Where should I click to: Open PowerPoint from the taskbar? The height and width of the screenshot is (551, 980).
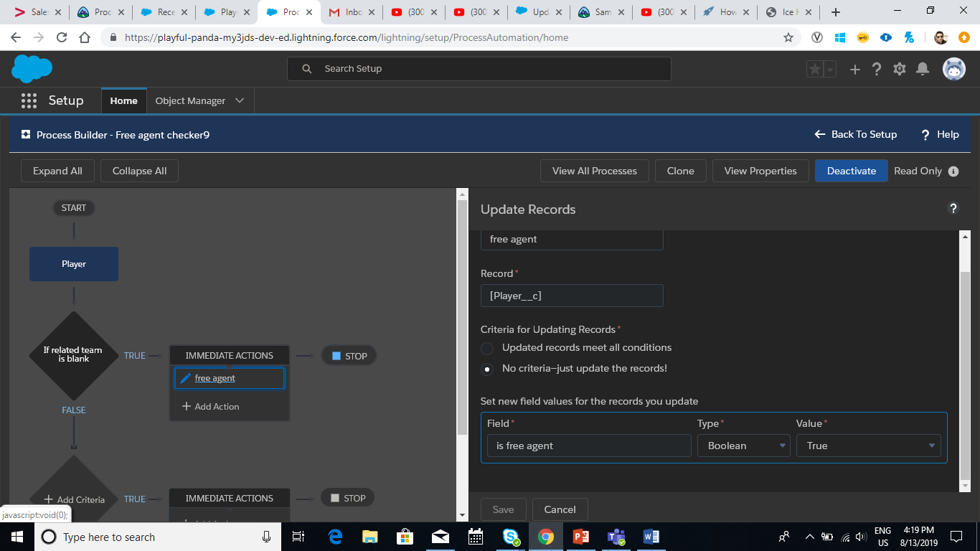[x=580, y=537]
